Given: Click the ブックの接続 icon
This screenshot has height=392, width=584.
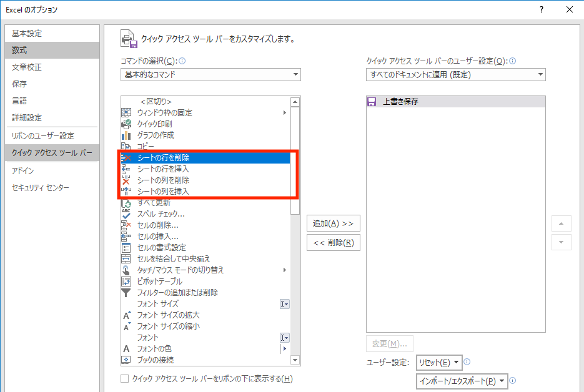Looking at the screenshot, I should pyautogui.click(x=126, y=360).
